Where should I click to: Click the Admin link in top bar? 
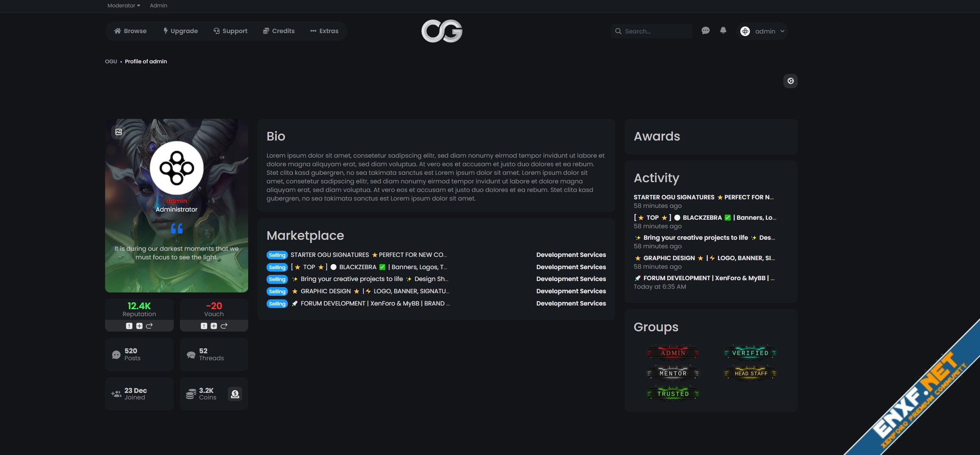(158, 5)
